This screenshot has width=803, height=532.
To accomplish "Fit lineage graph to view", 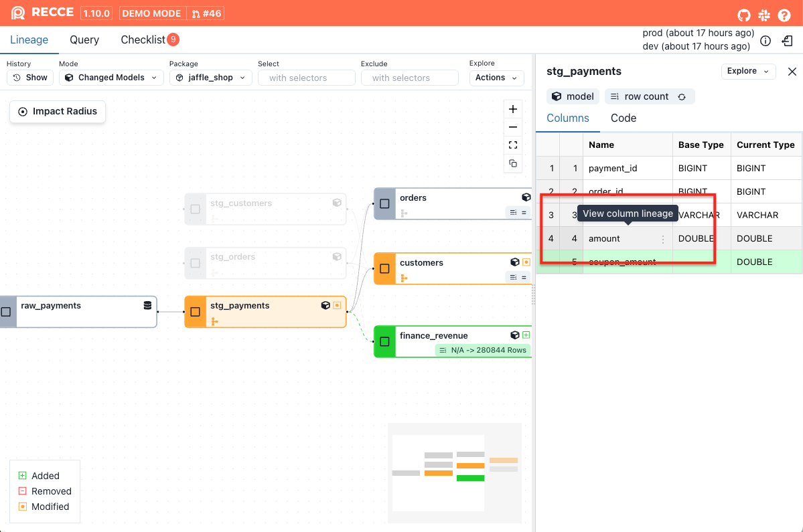I will (x=513, y=145).
